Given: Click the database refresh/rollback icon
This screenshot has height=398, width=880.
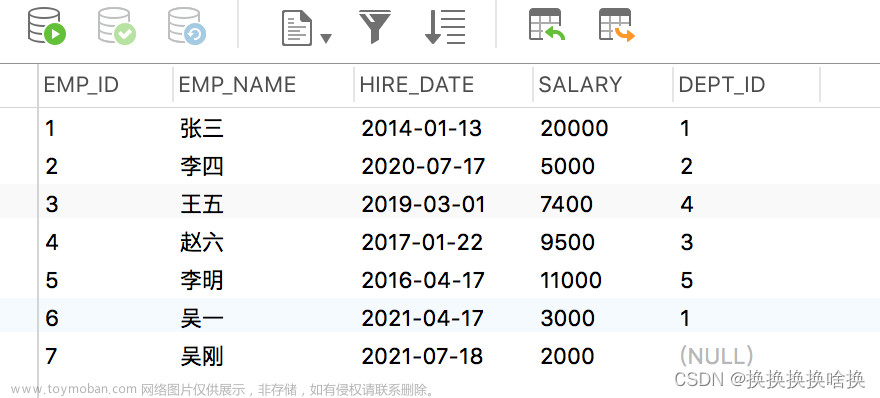Looking at the screenshot, I should pos(187,26).
